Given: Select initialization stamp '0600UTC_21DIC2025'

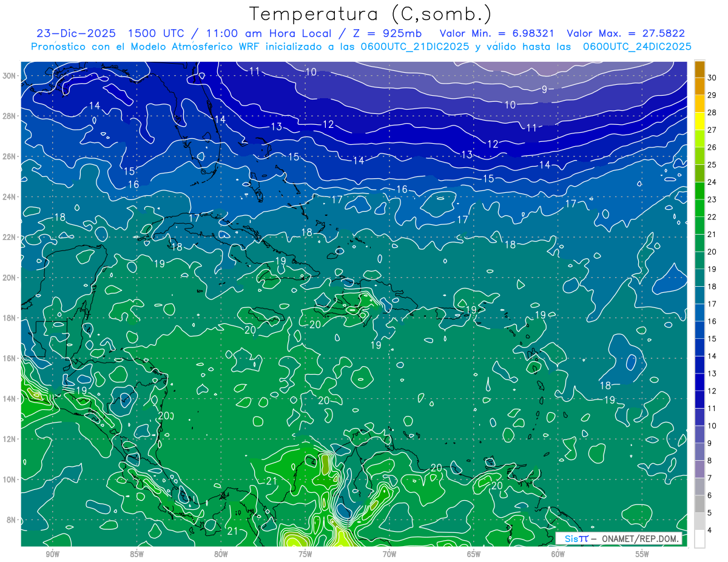Looking at the screenshot, I should click(x=414, y=47).
